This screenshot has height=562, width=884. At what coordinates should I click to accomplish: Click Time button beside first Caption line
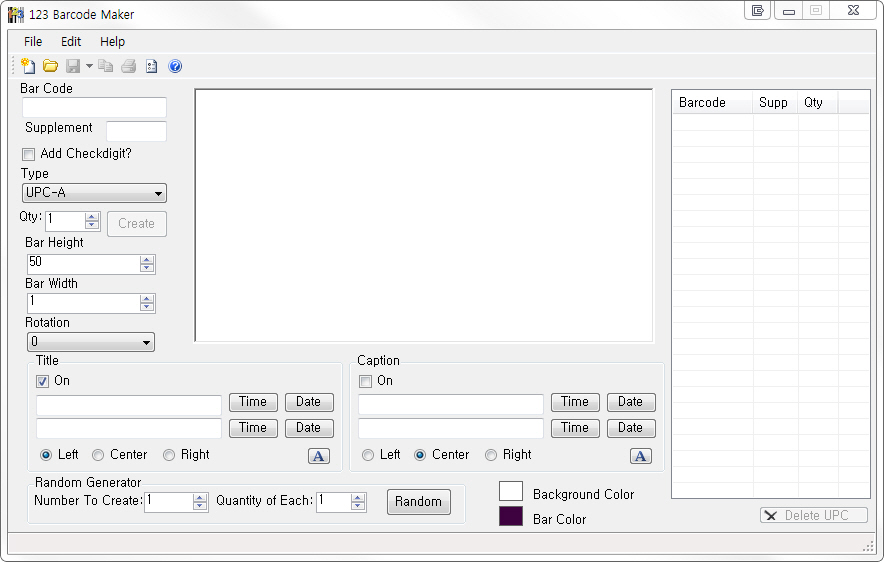point(575,402)
